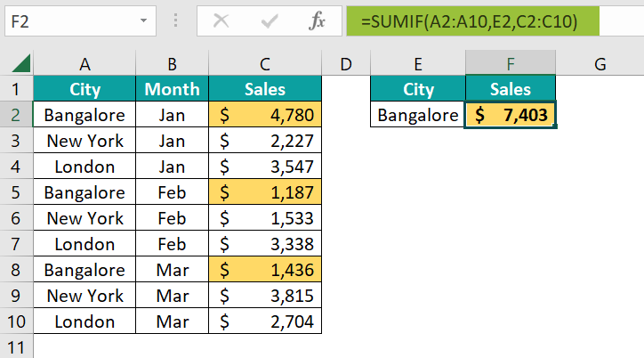Select cell A2 containing Bangalore

(85, 115)
